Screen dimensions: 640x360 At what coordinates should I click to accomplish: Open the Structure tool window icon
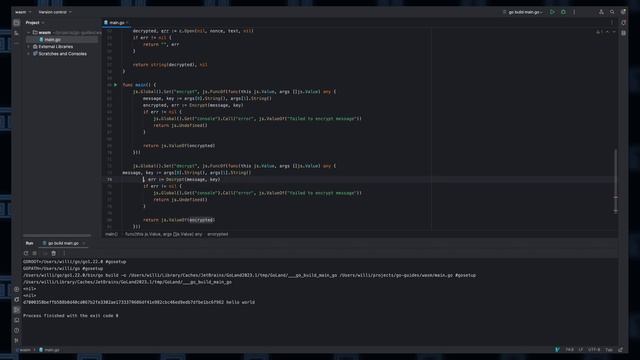click(16, 33)
